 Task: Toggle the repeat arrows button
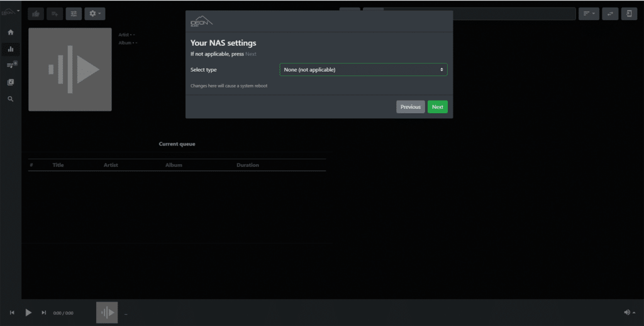coord(609,13)
